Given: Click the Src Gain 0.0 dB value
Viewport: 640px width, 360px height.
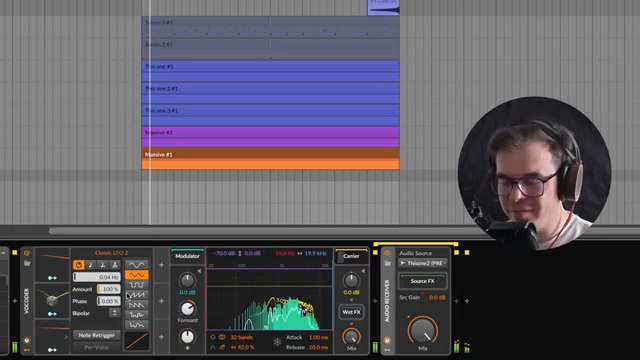Looking at the screenshot, I should click(x=437, y=297).
